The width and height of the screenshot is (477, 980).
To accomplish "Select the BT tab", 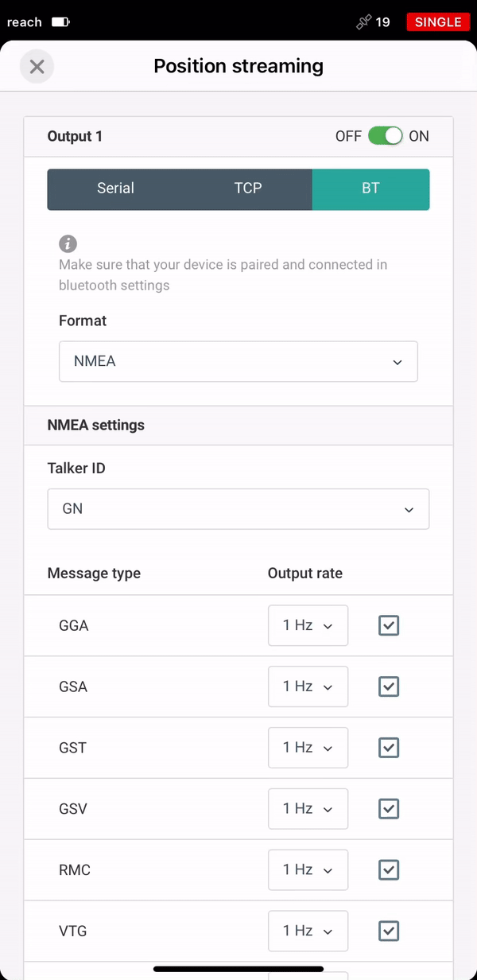I will coord(371,189).
